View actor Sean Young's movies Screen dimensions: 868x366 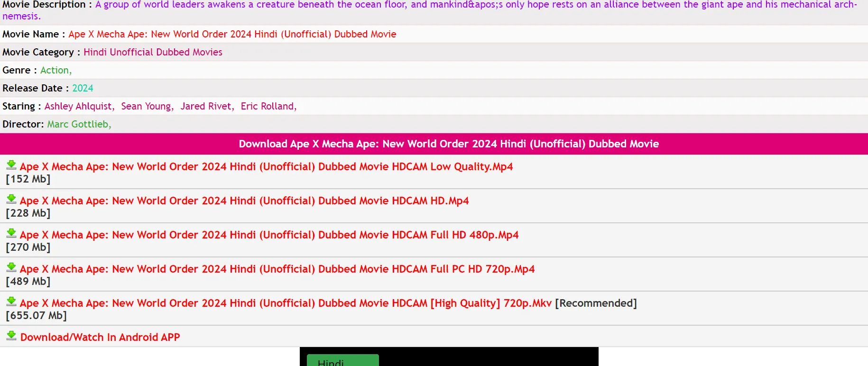tap(146, 106)
